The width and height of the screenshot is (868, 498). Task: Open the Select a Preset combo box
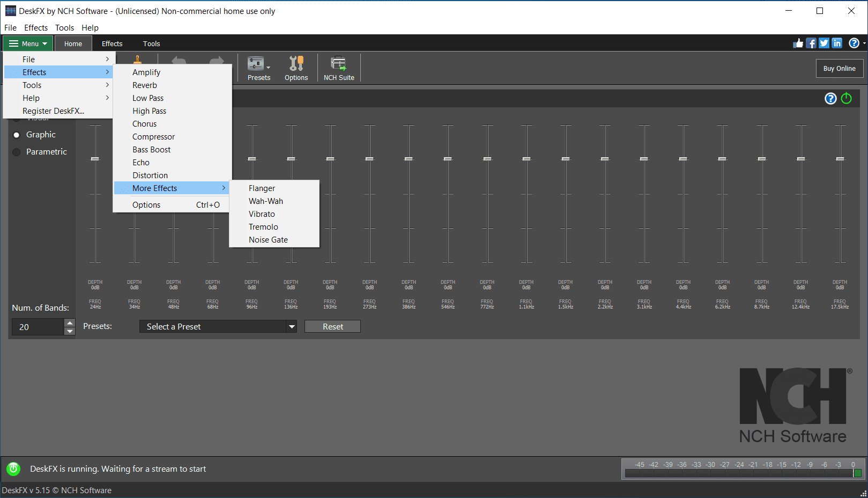(218, 327)
